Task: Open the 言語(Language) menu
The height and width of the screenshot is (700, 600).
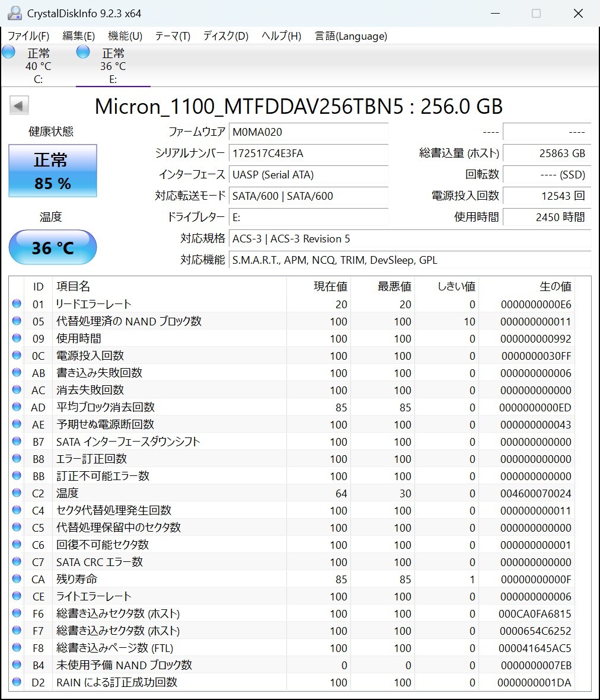Action: [350, 36]
